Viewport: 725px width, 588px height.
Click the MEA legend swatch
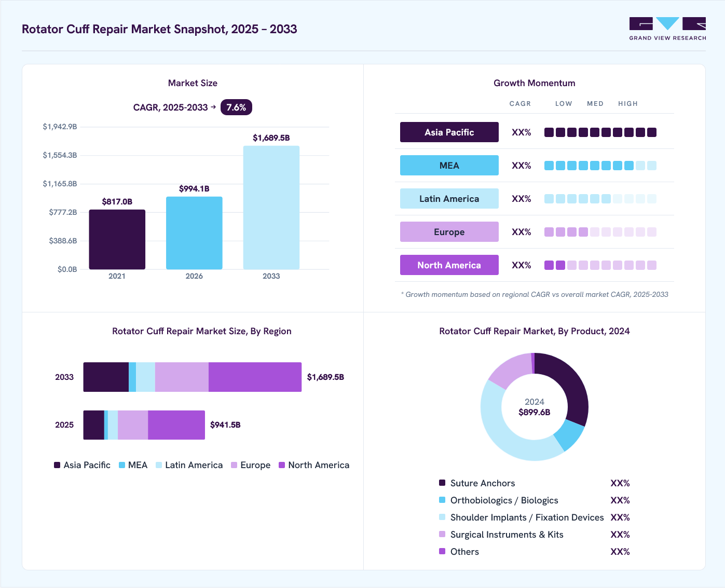(x=122, y=465)
